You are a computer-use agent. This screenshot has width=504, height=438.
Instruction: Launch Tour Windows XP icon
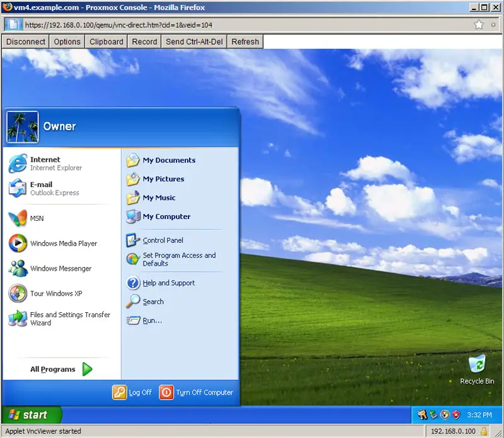[x=18, y=293]
